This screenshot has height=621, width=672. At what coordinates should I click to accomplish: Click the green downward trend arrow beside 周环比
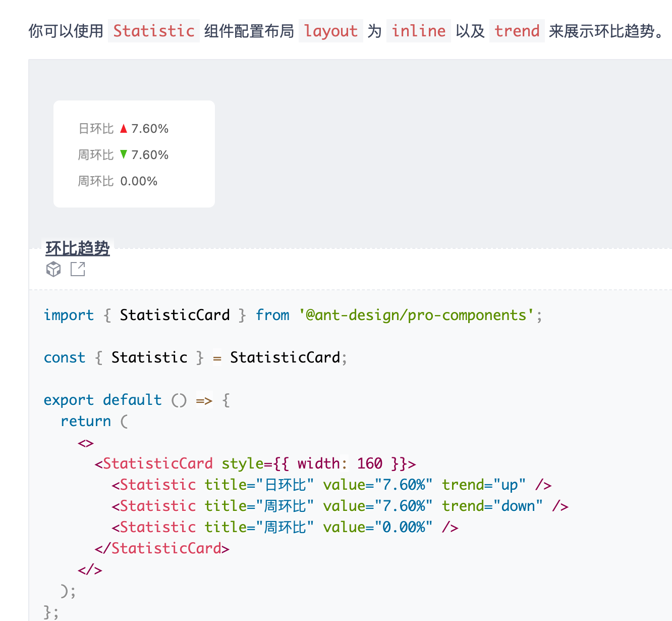pyautogui.click(x=124, y=154)
